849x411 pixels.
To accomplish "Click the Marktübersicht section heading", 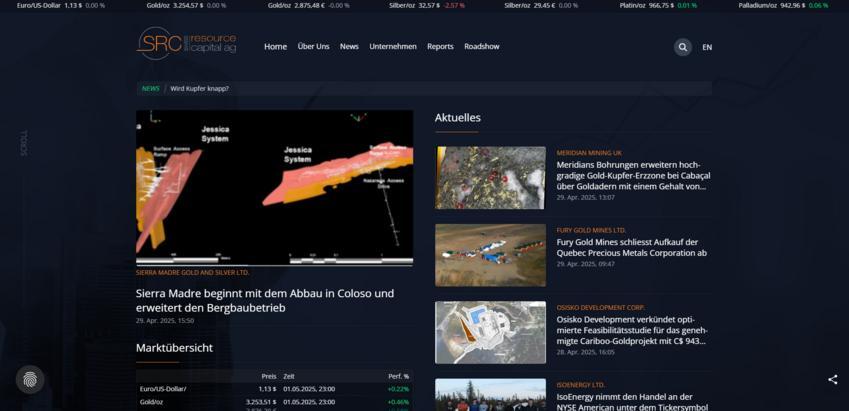I will point(174,348).
